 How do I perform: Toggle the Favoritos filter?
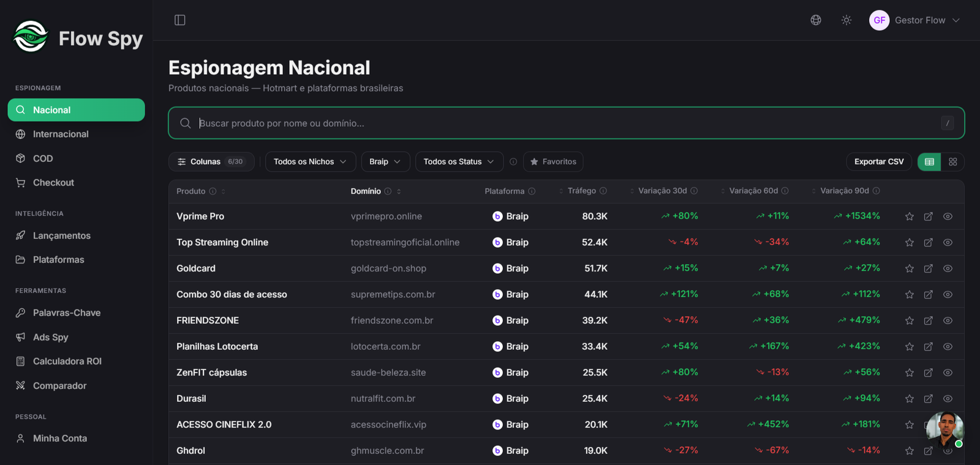coord(553,162)
